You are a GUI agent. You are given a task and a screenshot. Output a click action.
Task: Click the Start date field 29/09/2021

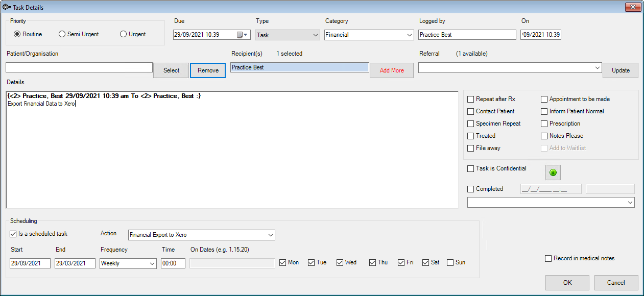30,263
